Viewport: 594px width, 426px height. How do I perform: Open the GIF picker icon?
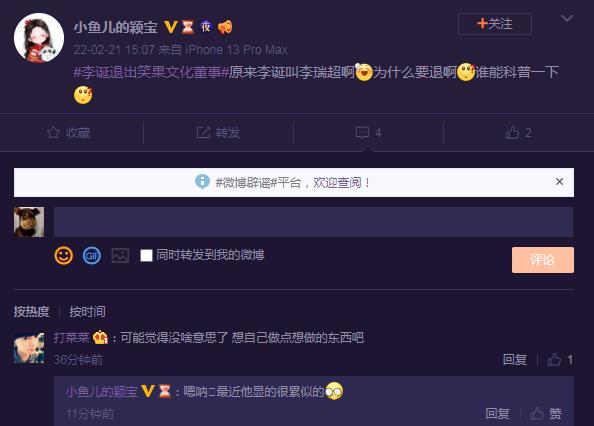92,256
